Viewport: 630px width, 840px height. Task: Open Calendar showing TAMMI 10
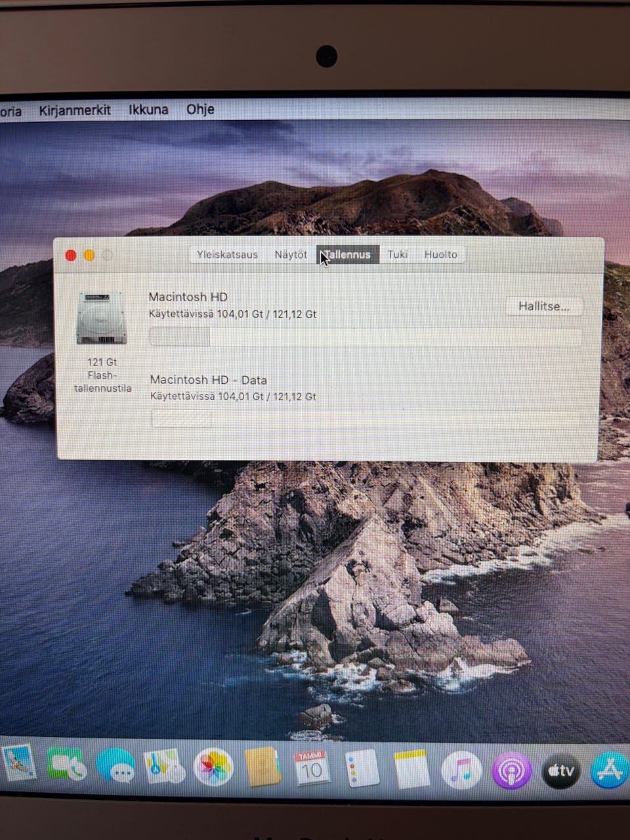[x=312, y=767]
